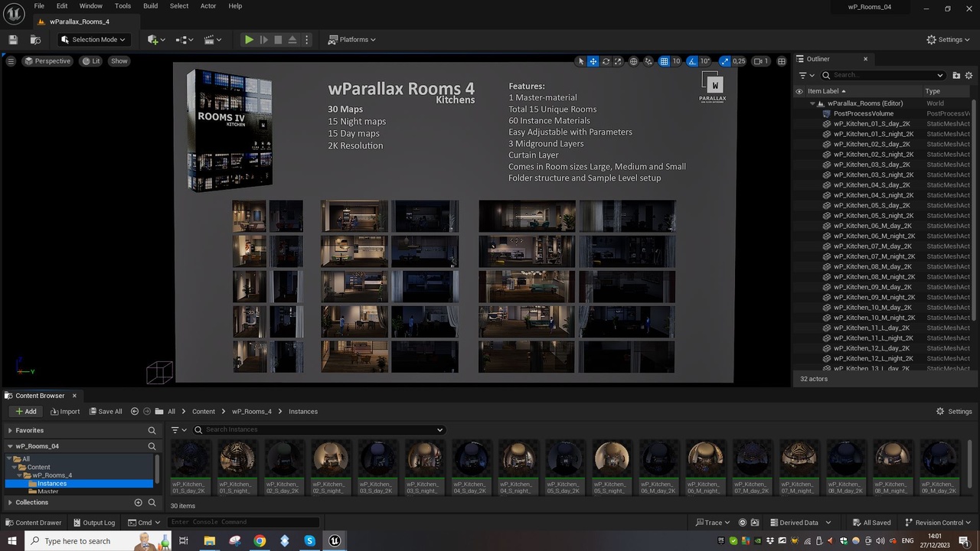
Task: Open the Platforms dropdown
Action: [x=352, y=40]
